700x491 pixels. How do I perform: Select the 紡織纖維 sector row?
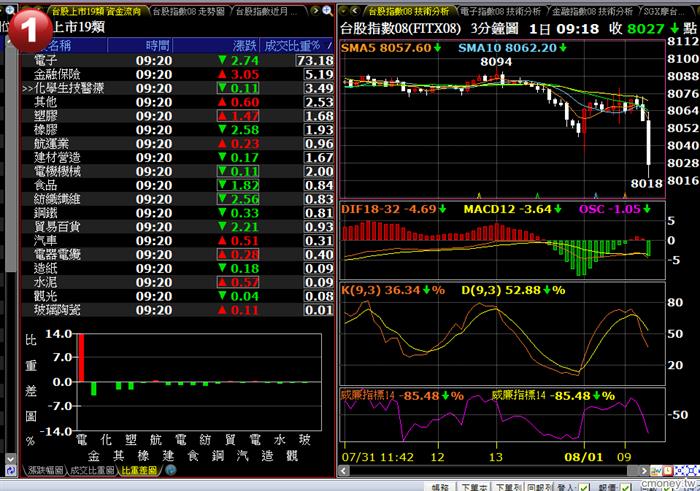[x=178, y=199]
